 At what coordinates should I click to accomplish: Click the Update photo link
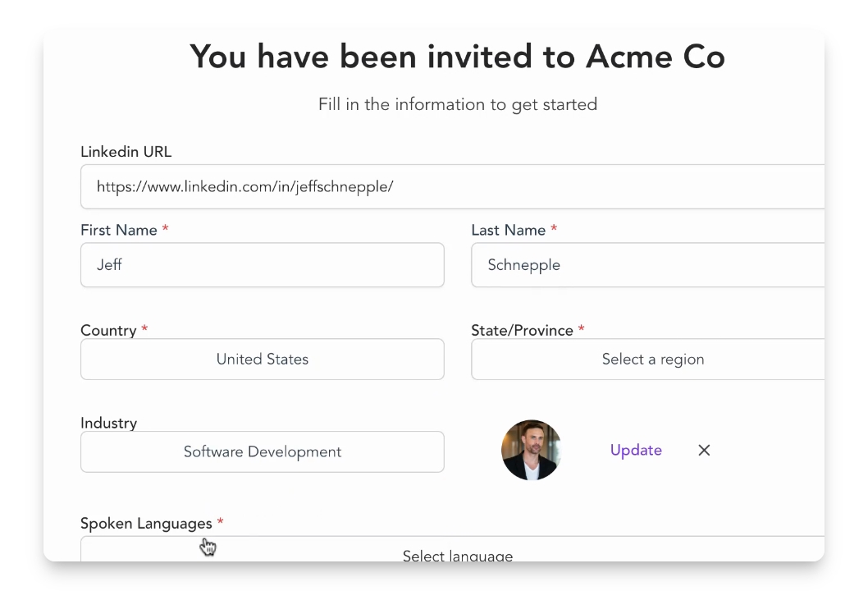(x=636, y=450)
